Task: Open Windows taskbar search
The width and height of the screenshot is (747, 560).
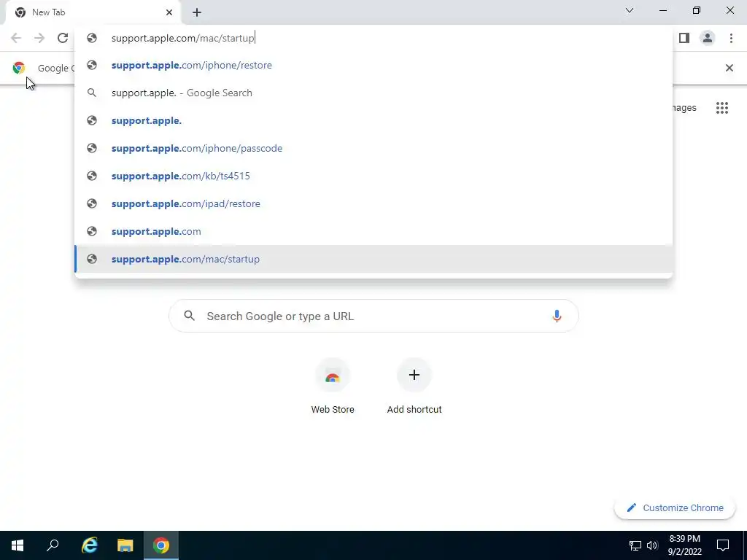Action: pyautogui.click(x=53, y=545)
